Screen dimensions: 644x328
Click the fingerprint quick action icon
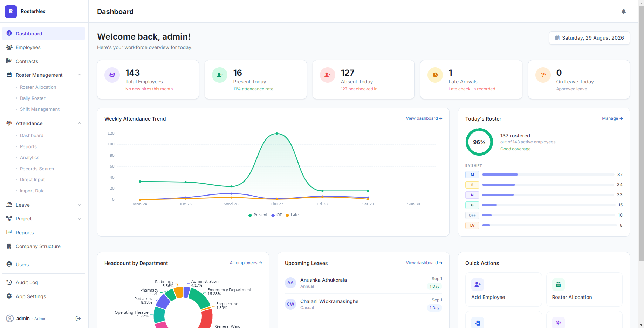coord(558,323)
